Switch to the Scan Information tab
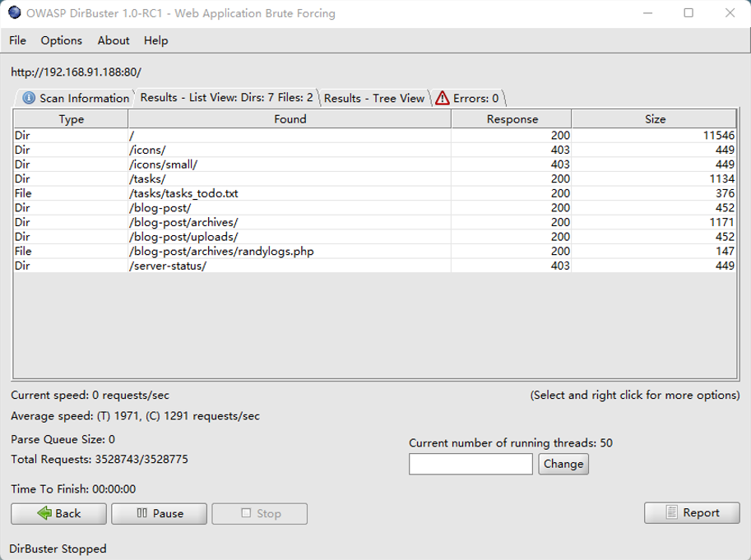Image resolution: width=751 pixels, height=560 pixels. 76,98
